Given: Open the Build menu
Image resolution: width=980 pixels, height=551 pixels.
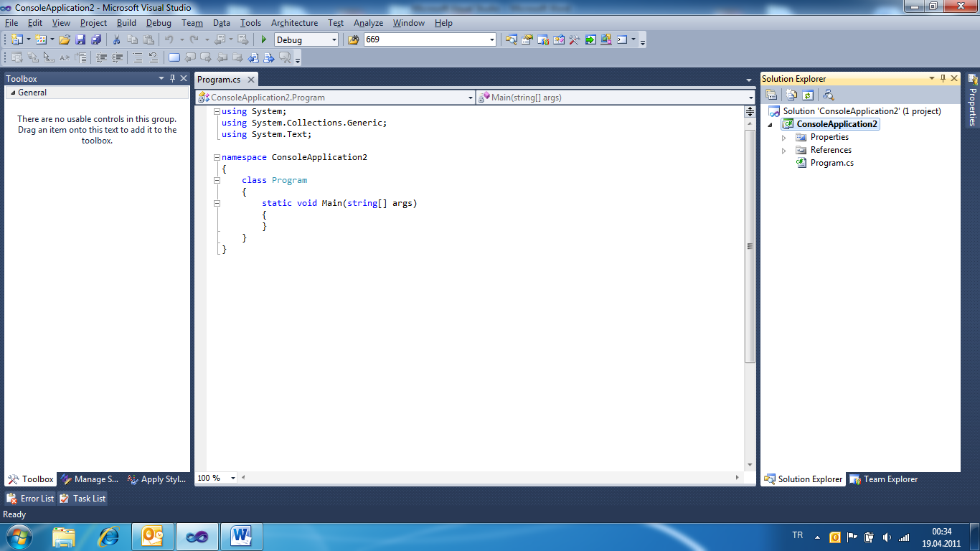Looking at the screenshot, I should coord(126,23).
